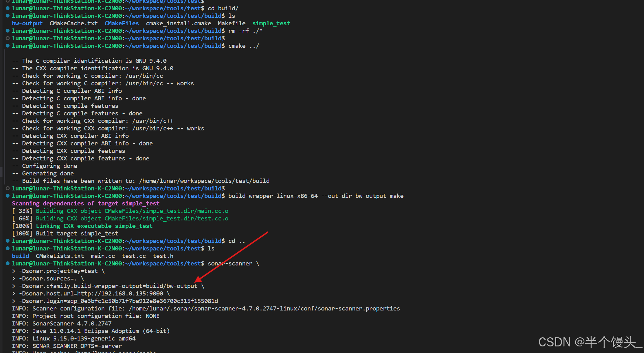Click the 'Linking CXX executable simple_test' line

pos(94,226)
